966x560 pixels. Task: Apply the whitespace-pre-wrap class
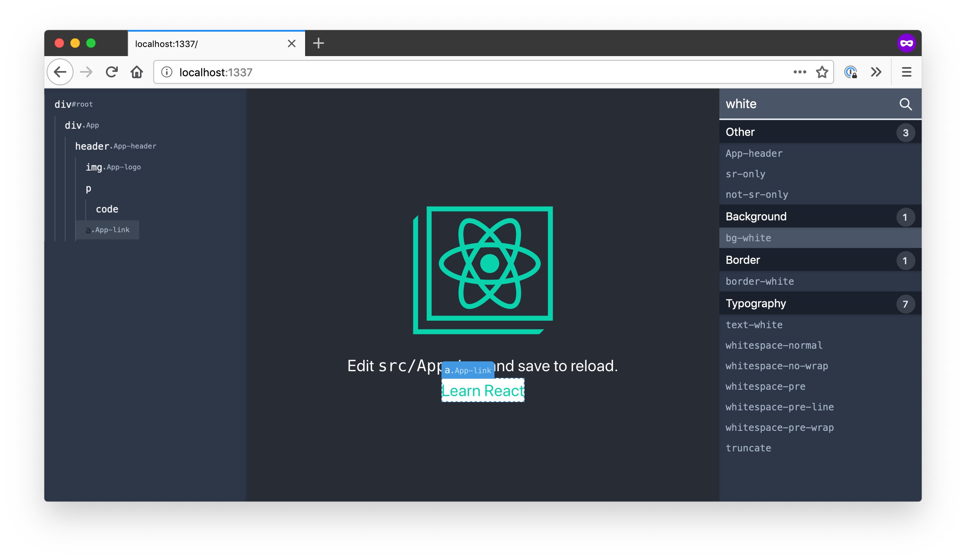(x=820, y=427)
